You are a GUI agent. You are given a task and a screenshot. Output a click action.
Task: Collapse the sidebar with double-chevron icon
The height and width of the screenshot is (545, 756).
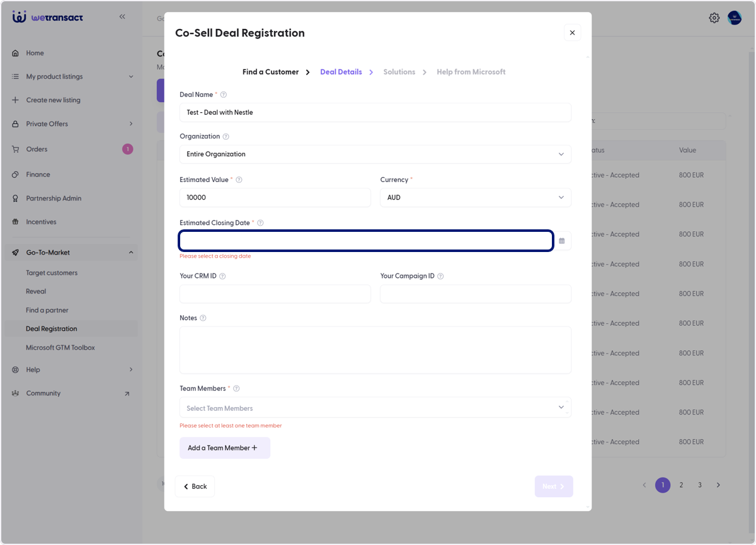click(x=122, y=17)
